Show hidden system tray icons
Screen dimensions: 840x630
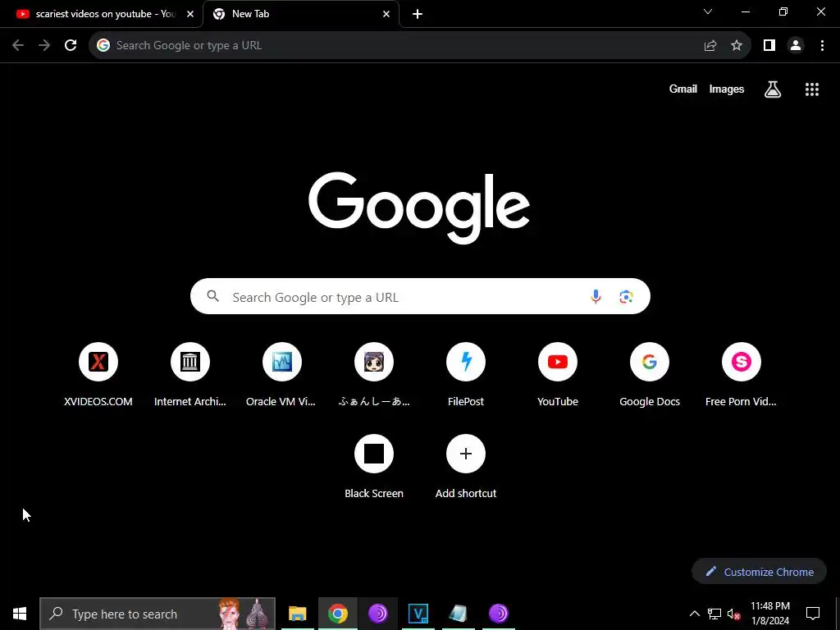click(694, 614)
